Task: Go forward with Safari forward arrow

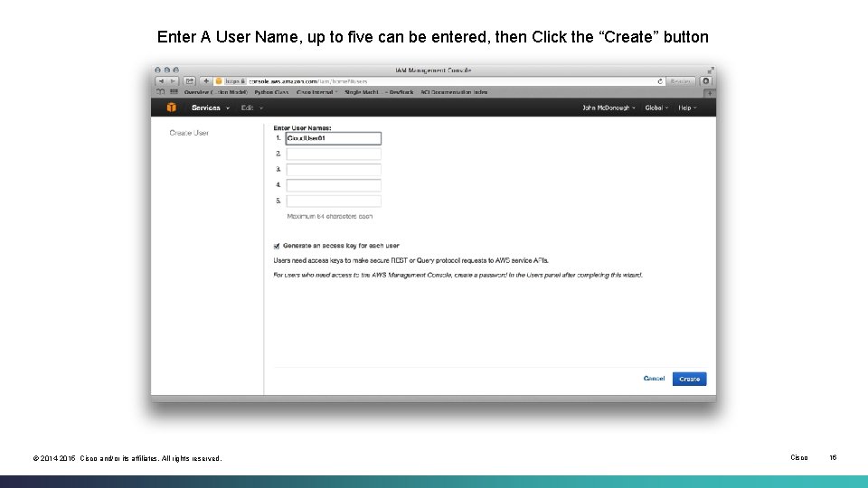Action: click(172, 81)
